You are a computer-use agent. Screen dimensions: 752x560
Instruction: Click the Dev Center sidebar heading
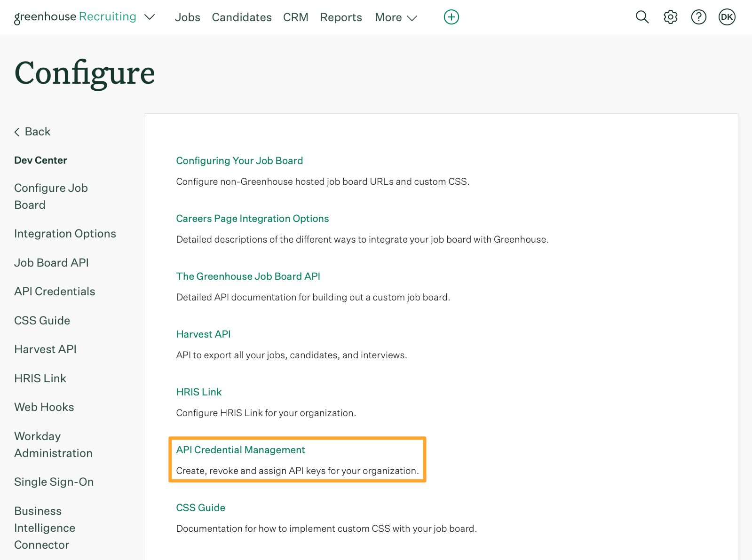pos(40,160)
